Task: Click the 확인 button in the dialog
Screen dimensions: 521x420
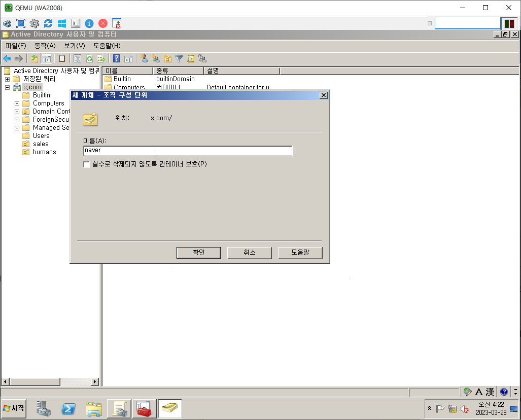Action: [199, 253]
